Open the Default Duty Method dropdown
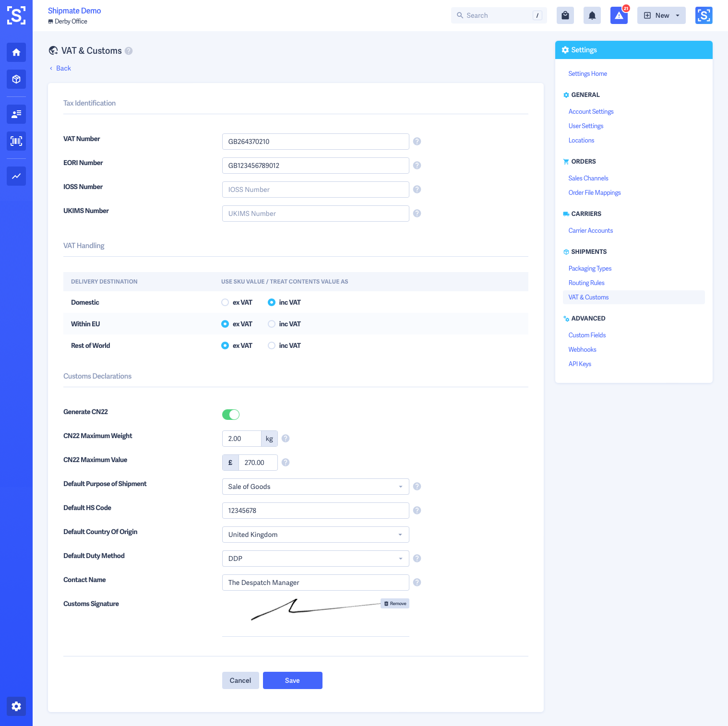Screen dimensions: 728x726 (316, 559)
